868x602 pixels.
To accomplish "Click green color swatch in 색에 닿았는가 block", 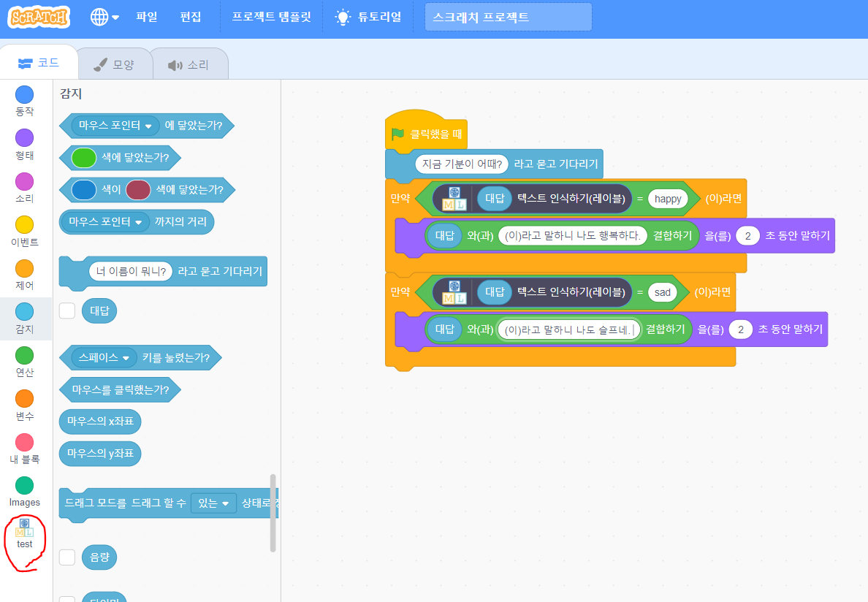I will point(84,158).
